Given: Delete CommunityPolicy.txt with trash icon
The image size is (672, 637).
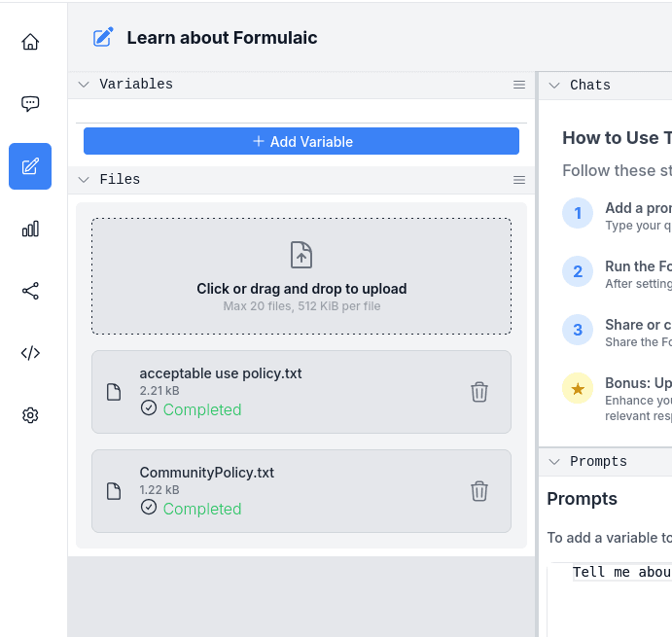Looking at the screenshot, I should (479, 491).
